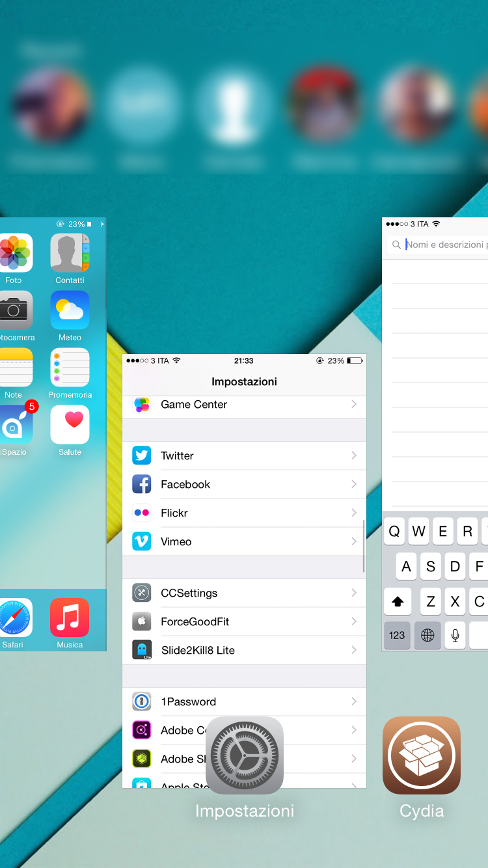Expand ForceGoodFit row chevron
This screenshot has width=488, height=868.
coord(354,621)
